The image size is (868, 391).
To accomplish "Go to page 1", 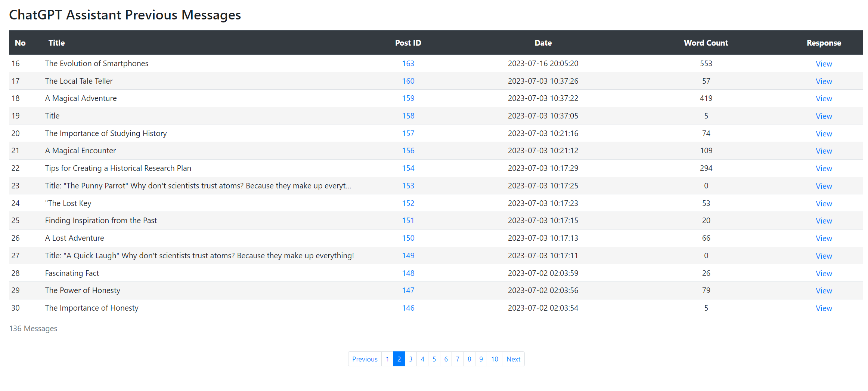I will tap(387, 359).
